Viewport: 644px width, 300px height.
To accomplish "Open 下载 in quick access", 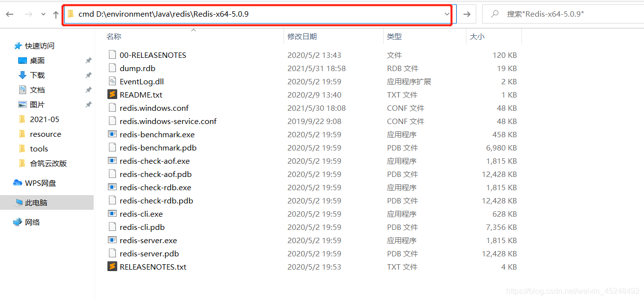I will click(37, 75).
